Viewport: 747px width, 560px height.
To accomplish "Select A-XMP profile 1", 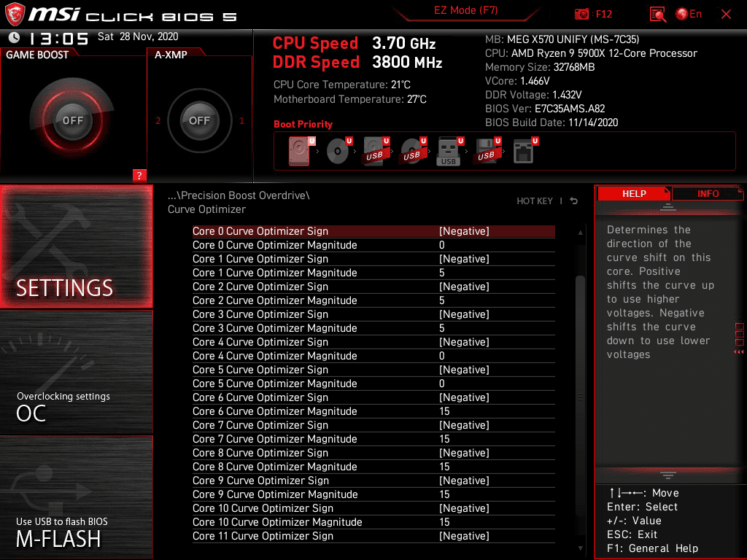I will [241, 121].
